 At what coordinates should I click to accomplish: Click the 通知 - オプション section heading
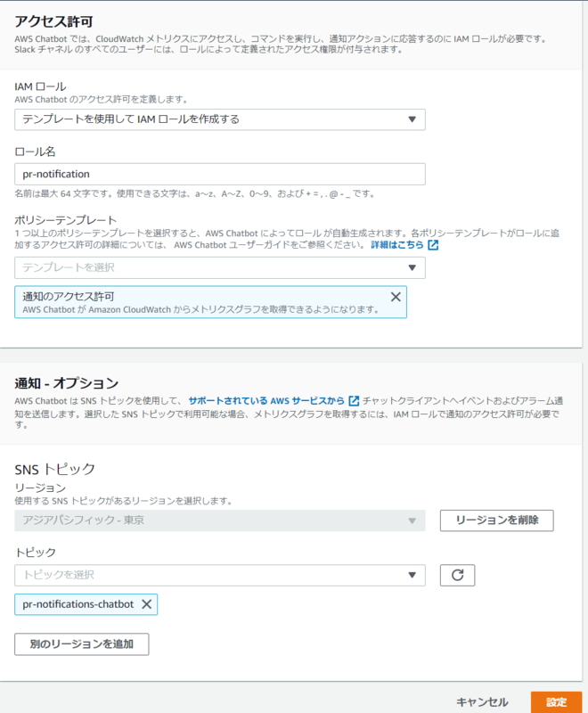66,383
